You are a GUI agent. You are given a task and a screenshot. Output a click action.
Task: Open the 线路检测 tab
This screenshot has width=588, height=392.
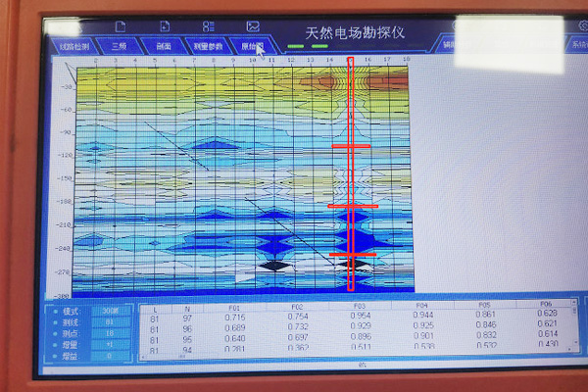tap(73, 45)
